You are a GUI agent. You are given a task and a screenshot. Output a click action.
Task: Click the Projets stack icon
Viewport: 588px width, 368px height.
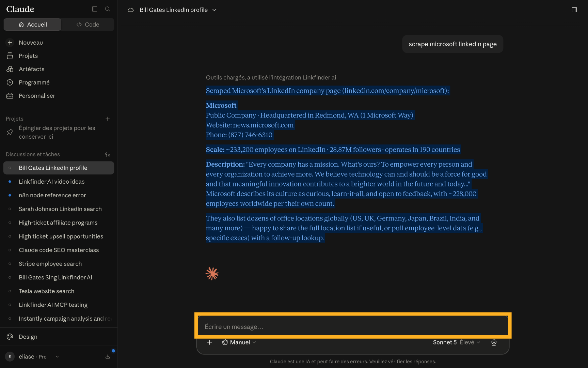pos(10,56)
